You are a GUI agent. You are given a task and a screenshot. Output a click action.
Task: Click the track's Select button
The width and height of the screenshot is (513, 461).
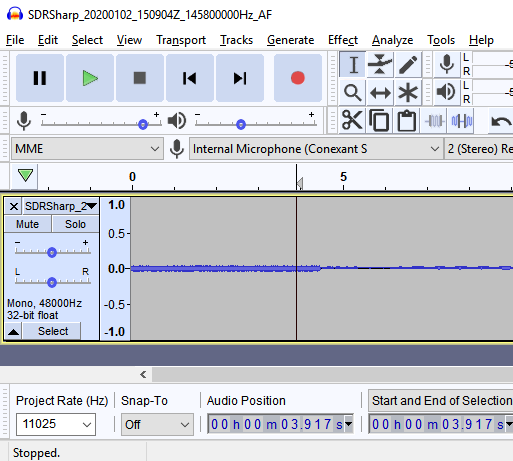(53, 331)
